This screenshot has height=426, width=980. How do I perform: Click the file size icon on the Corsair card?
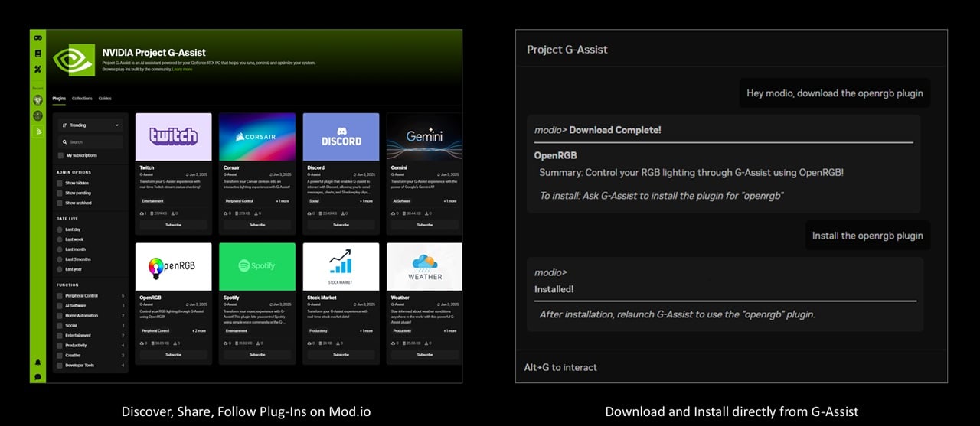point(237,213)
